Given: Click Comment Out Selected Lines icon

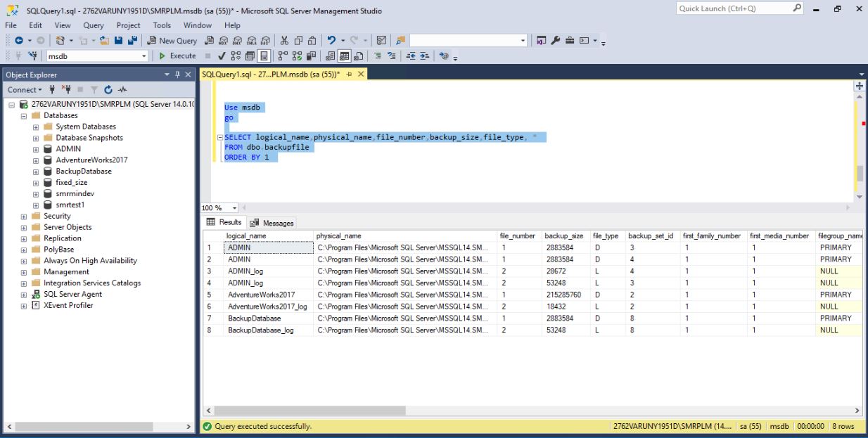Looking at the screenshot, I should click(x=378, y=56).
